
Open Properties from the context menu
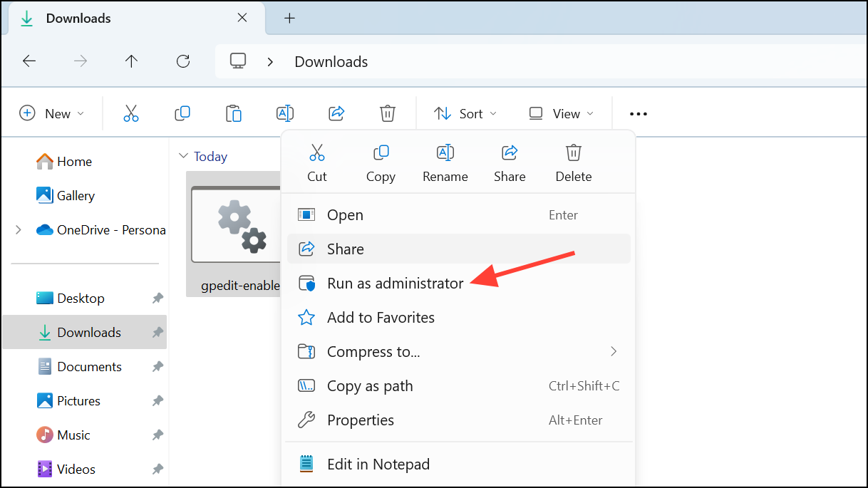coord(360,420)
